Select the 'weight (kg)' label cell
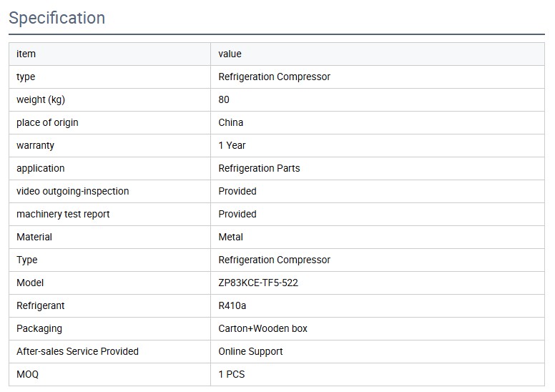Screen dimensions: 555x392 point(41,99)
